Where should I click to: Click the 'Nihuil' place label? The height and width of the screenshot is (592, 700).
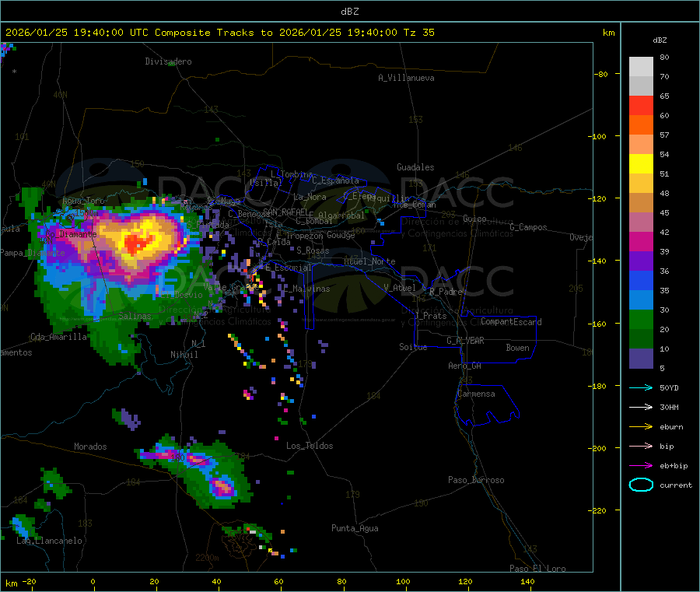184,355
